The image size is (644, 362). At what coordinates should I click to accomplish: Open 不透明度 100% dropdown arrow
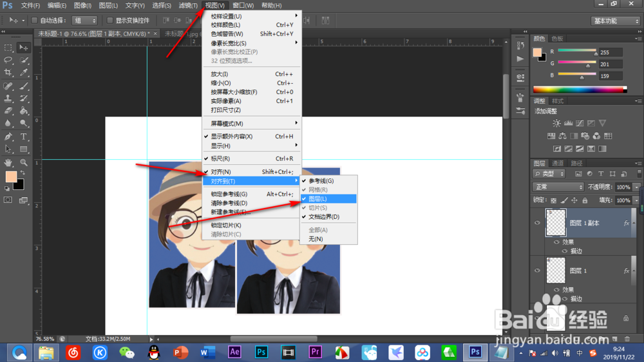point(637,187)
